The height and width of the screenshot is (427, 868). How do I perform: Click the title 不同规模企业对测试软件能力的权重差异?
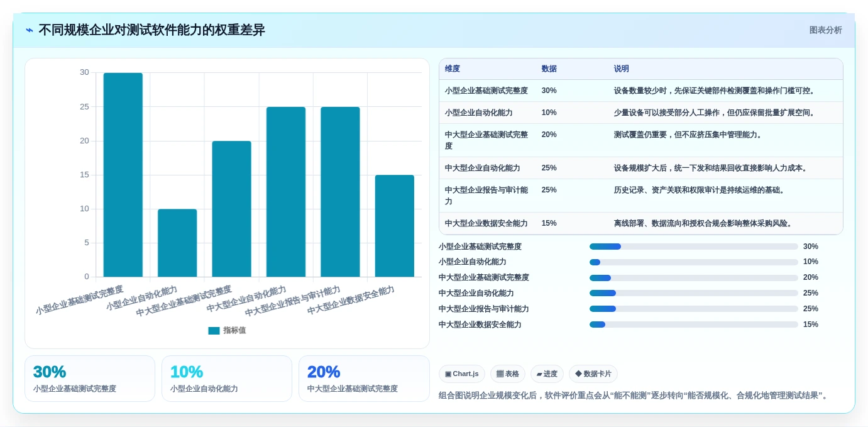(151, 30)
